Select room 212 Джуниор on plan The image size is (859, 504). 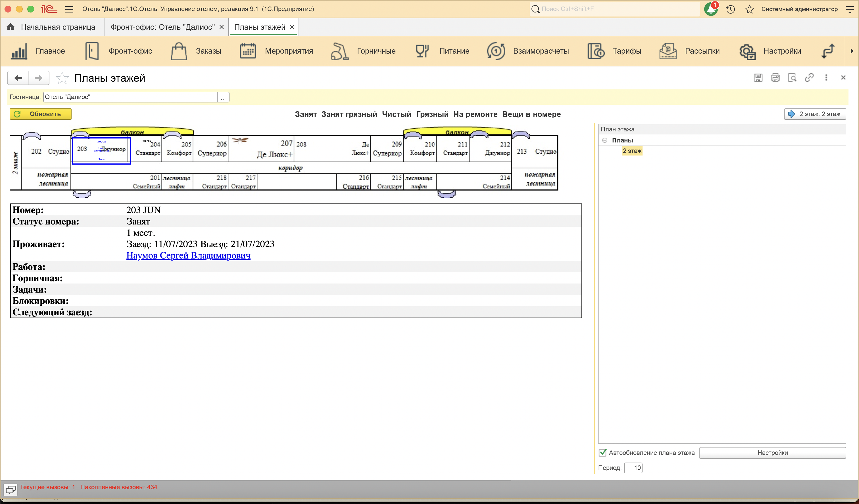[491, 149]
